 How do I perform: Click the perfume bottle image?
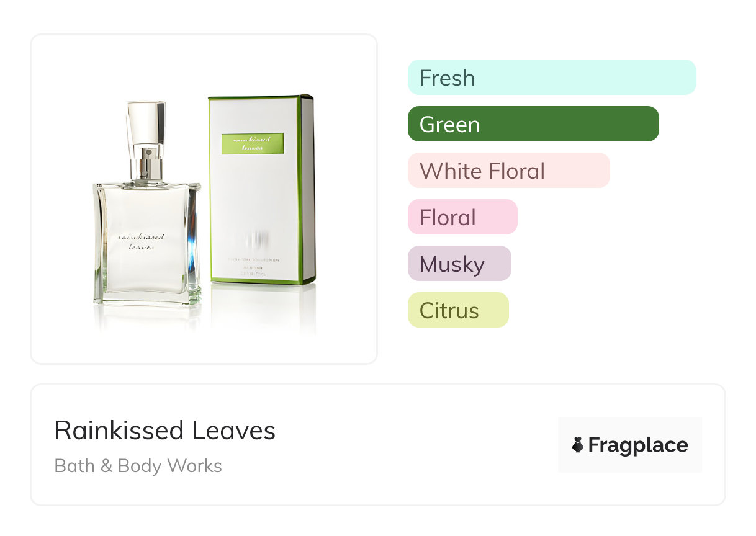[x=147, y=204]
